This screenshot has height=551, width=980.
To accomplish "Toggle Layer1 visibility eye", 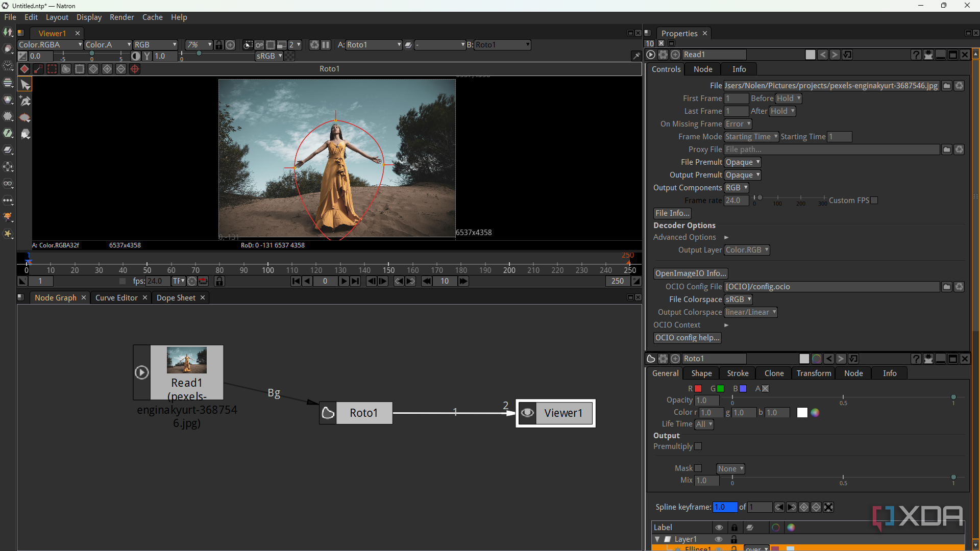I will pos(719,539).
